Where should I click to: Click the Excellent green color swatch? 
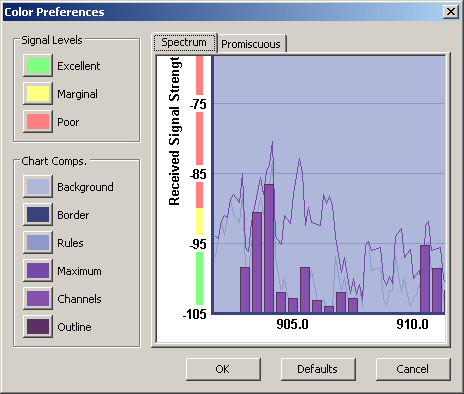(x=38, y=66)
